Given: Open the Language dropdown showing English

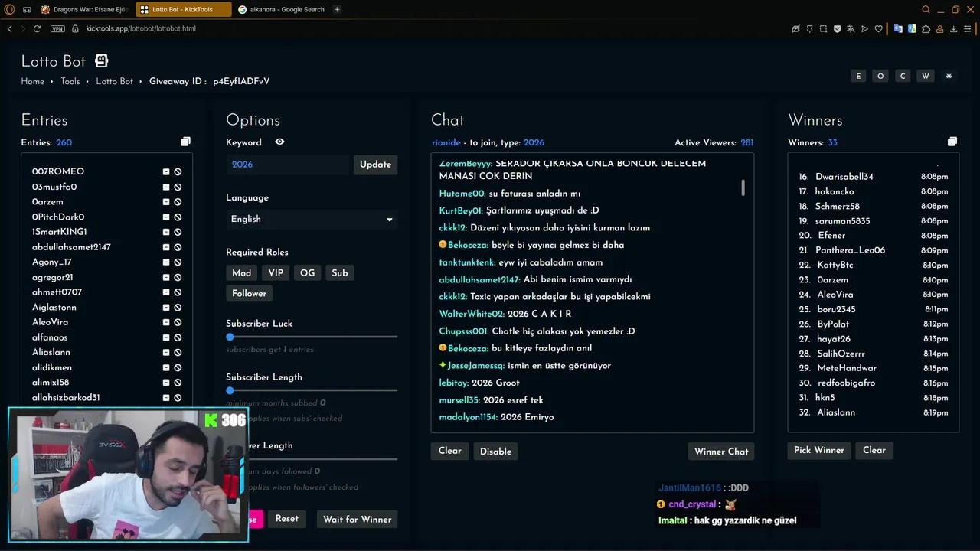Looking at the screenshot, I should coord(311,219).
